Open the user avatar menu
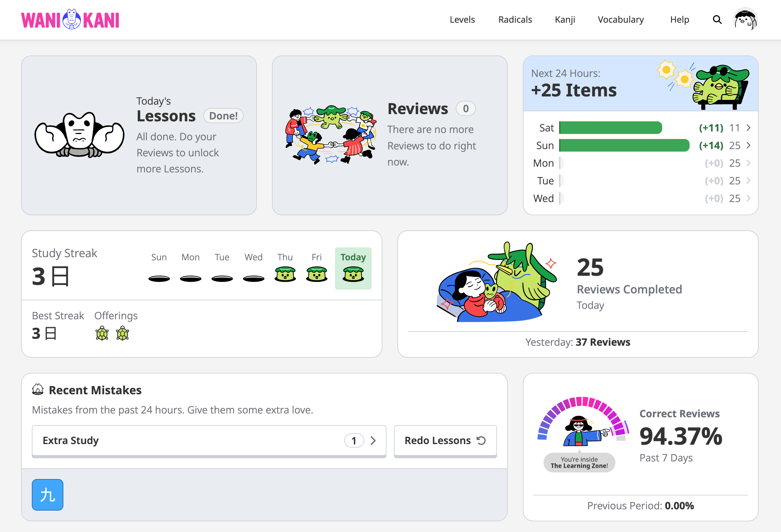781x532 pixels. coord(746,19)
